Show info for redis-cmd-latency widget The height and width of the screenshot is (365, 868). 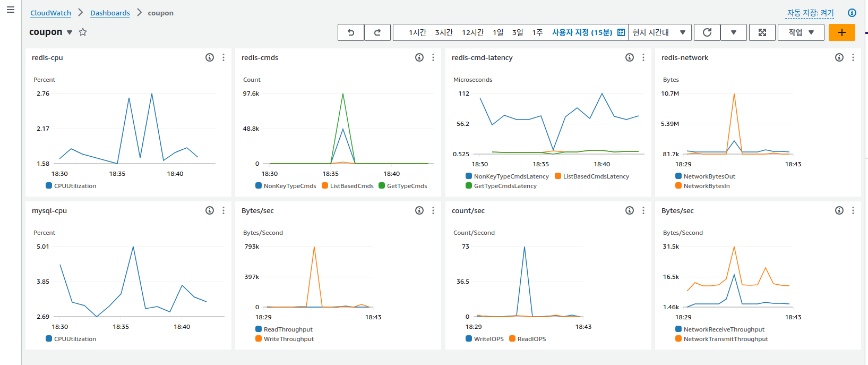(630, 57)
